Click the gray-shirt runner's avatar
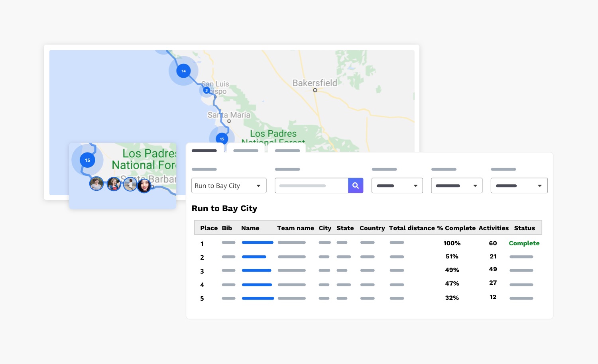 coord(96,184)
